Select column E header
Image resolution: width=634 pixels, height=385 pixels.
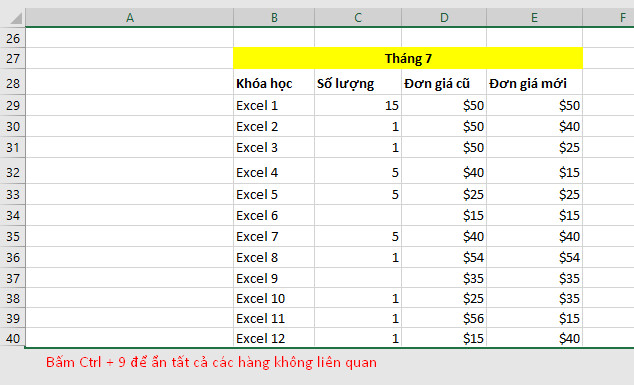point(535,17)
